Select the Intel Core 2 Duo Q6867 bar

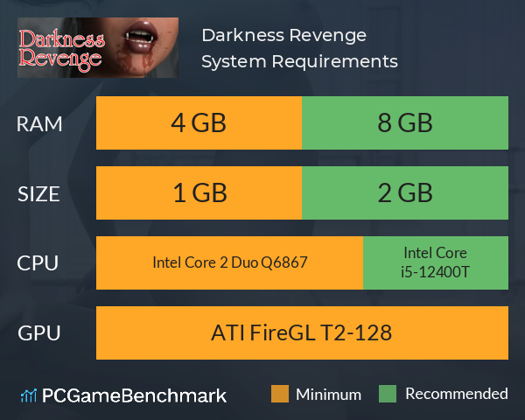coord(229,262)
